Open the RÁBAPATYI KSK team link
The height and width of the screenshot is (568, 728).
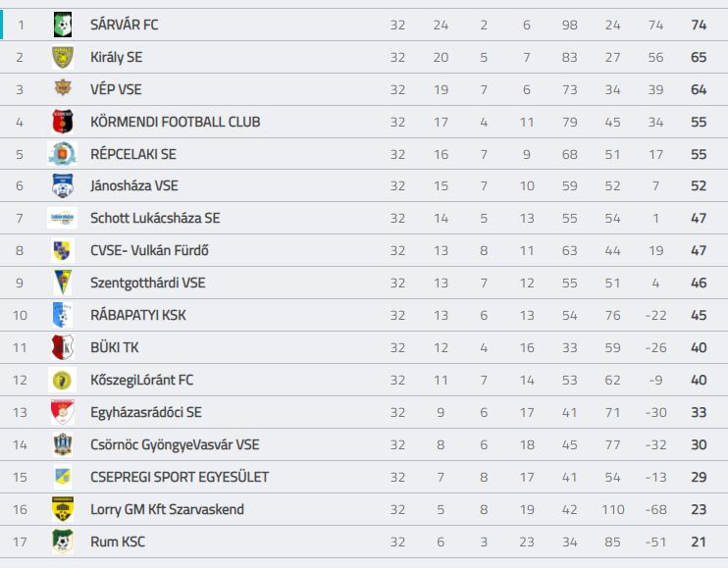[138, 315]
